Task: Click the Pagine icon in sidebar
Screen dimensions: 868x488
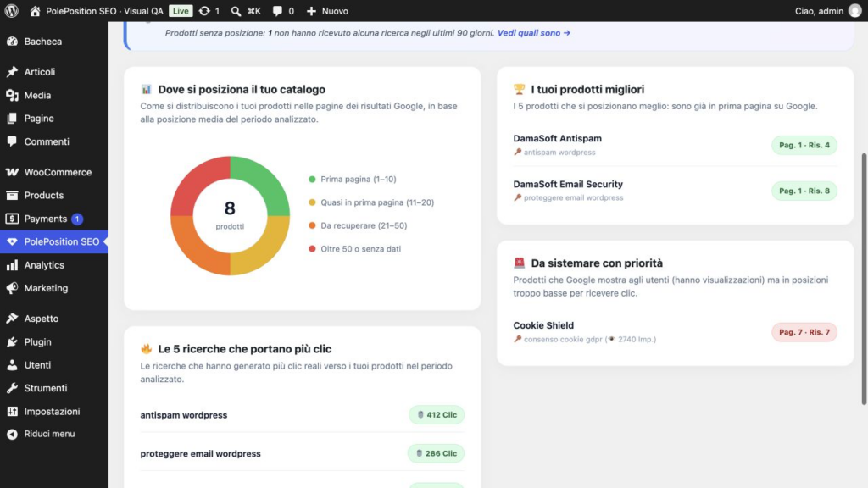Action: pos(12,119)
